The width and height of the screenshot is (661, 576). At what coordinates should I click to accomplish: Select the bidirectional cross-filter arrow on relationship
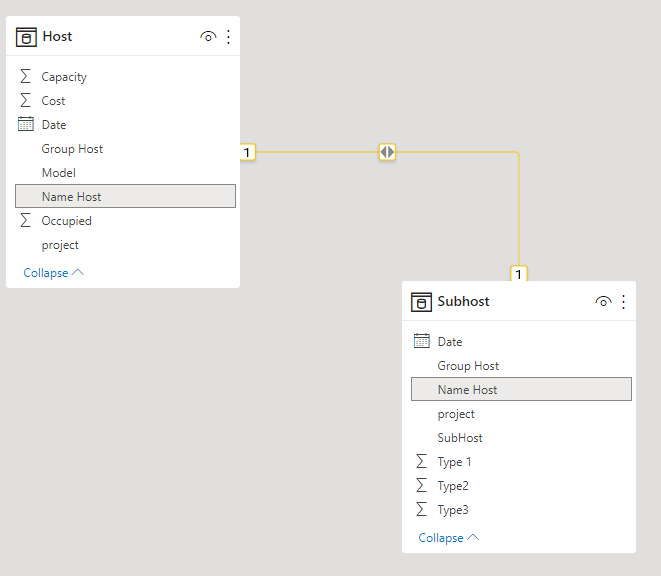click(x=387, y=152)
